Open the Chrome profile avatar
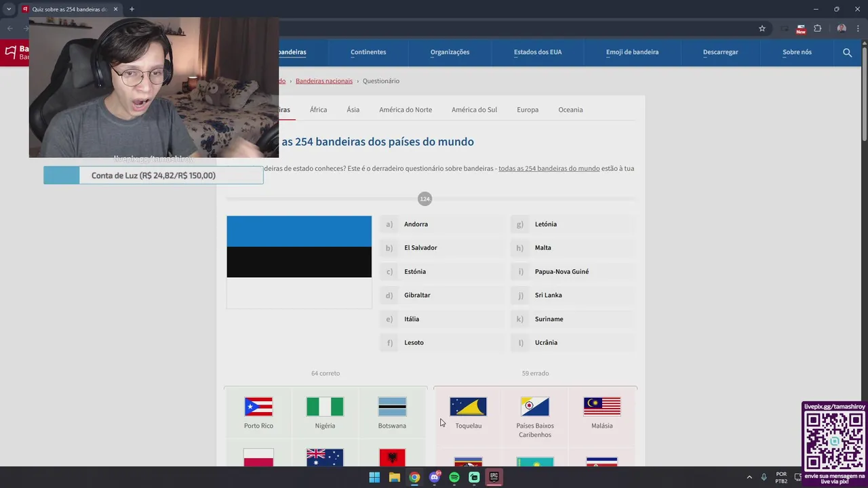This screenshot has width=868, height=488. coord(842,28)
